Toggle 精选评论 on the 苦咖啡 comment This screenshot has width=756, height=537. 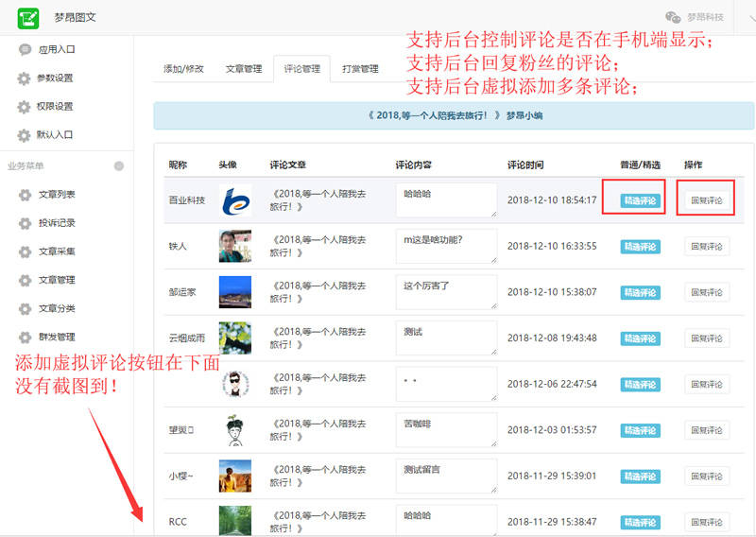coord(640,430)
